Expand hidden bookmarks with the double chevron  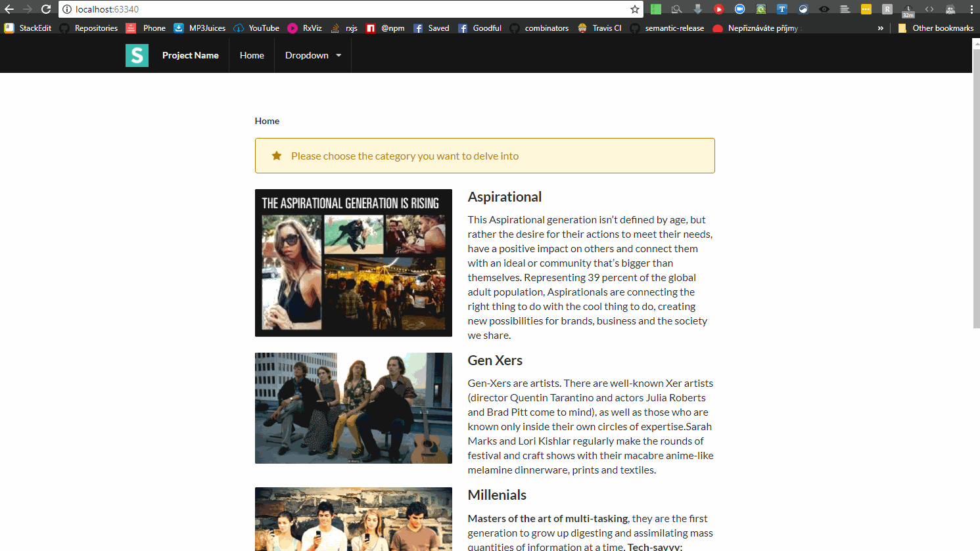click(881, 28)
